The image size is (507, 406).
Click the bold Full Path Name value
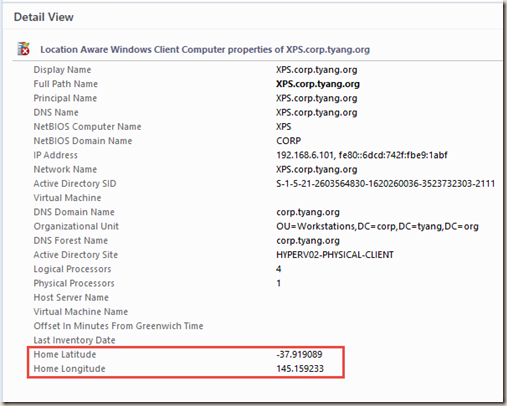point(318,84)
